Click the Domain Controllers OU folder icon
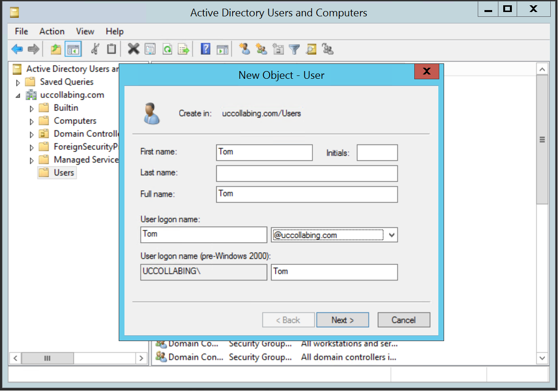The image size is (558, 392). point(44,134)
